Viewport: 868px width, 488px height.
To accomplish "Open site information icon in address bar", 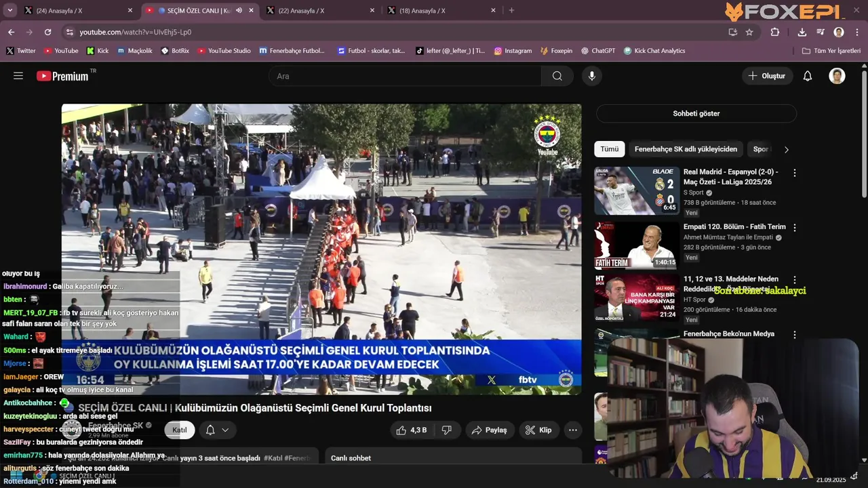I will [x=69, y=32].
